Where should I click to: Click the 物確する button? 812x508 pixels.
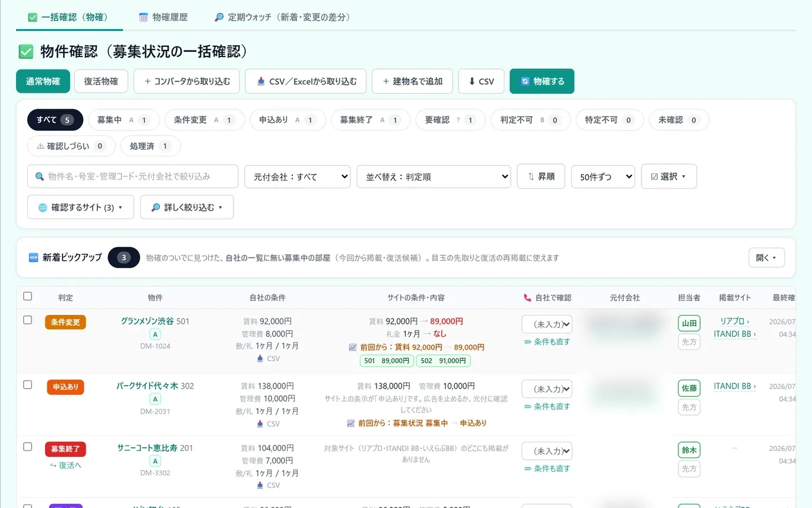(542, 81)
